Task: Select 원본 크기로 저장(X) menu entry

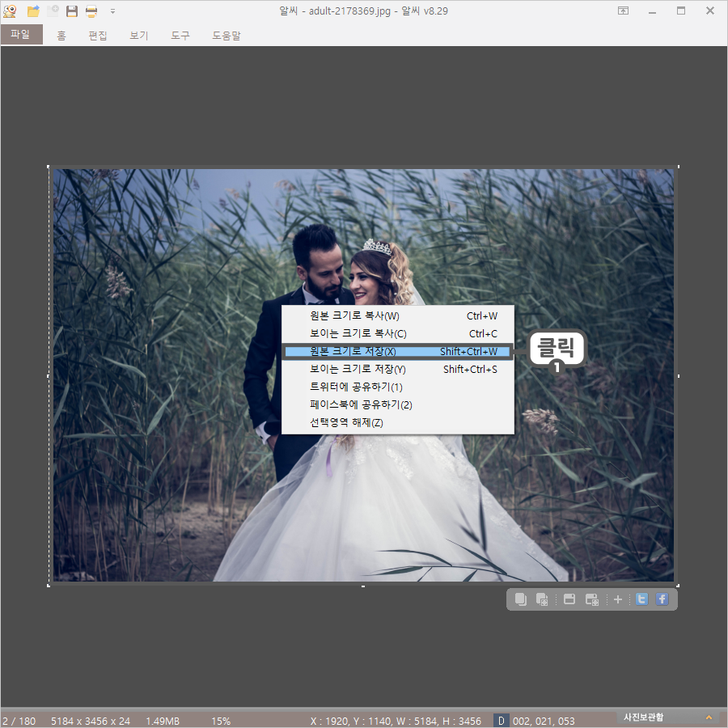Action: (x=398, y=352)
